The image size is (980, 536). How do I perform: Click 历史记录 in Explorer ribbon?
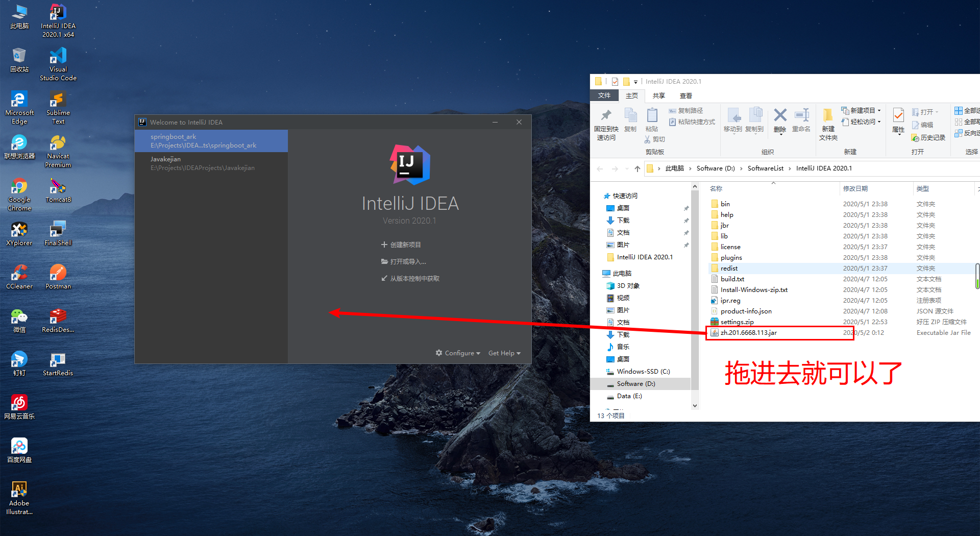pos(928,138)
